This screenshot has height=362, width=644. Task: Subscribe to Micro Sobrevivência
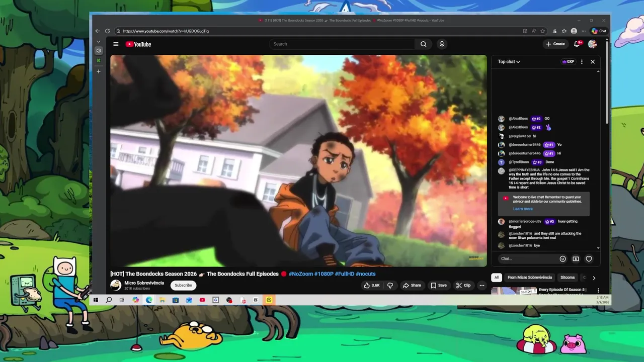coord(183,285)
